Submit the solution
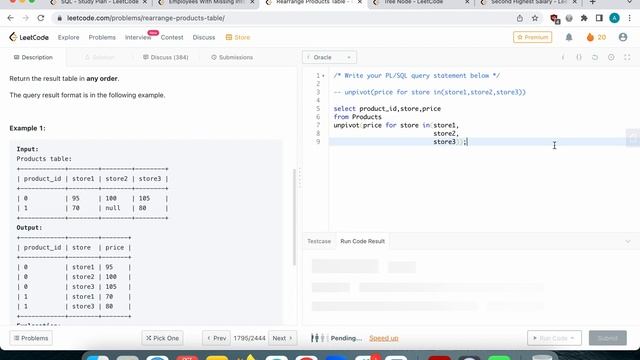Viewport: 640px width, 360px height. [x=607, y=338]
